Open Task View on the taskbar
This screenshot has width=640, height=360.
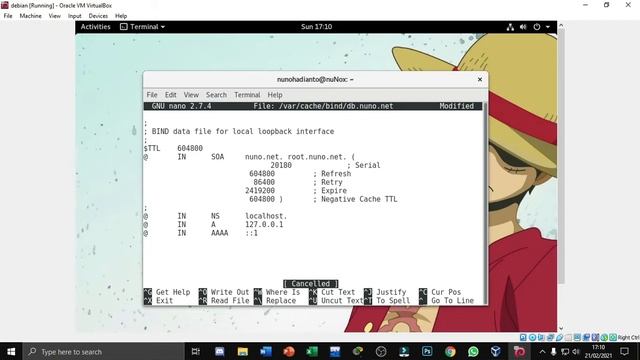(196, 351)
